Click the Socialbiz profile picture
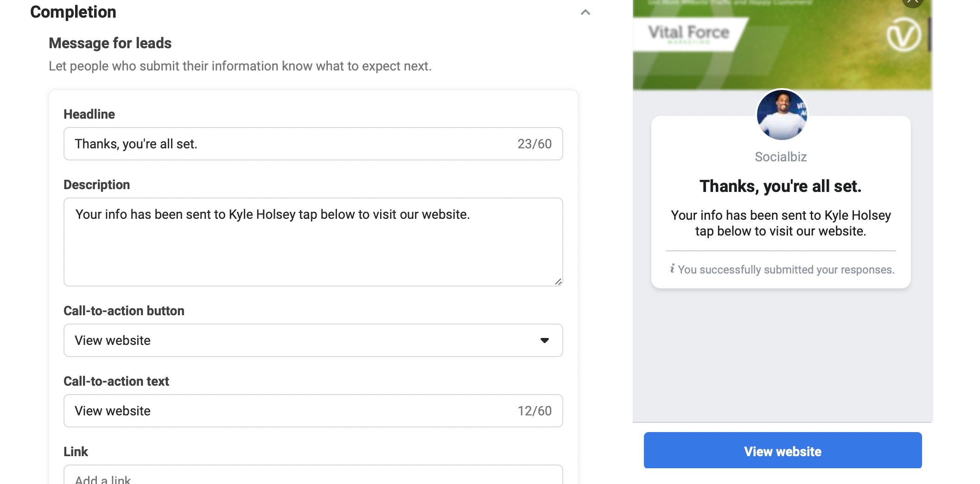The width and height of the screenshot is (980, 484). tap(782, 115)
